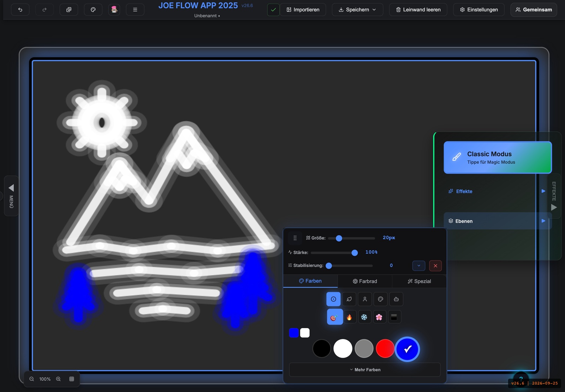Viewport: 565px width, 392px height.
Task: Close the brush panel with red X
Action: coord(435,266)
